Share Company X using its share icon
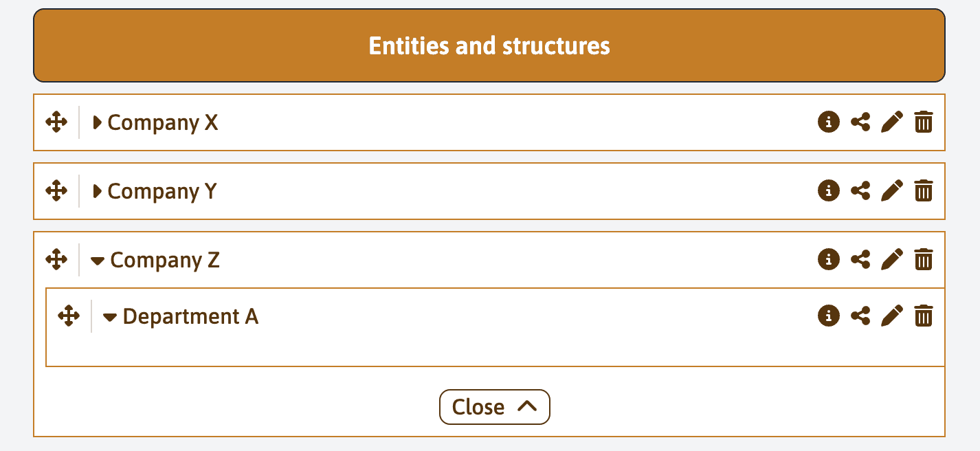This screenshot has height=451, width=980. 860,122
